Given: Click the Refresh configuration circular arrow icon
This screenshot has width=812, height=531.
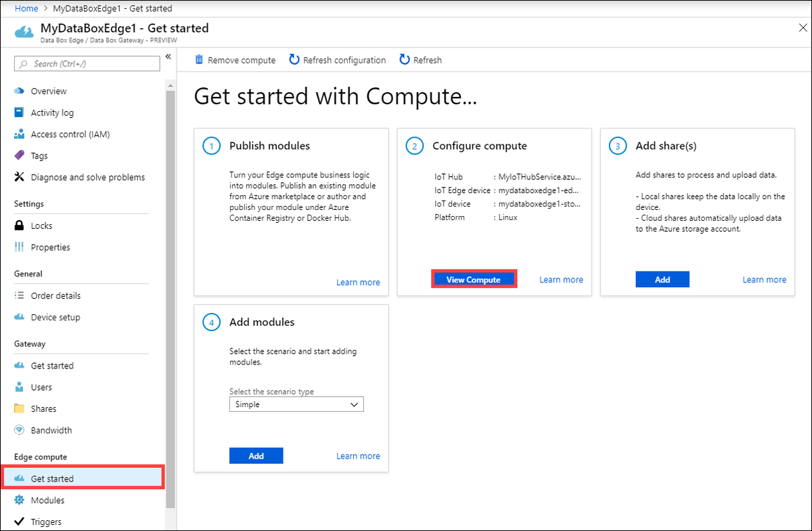Looking at the screenshot, I should coord(294,60).
